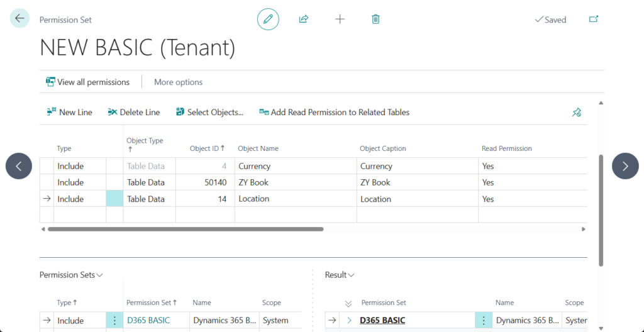644x332 pixels.
Task: Open row options for D365 BASIC include line
Action: pyautogui.click(x=114, y=321)
